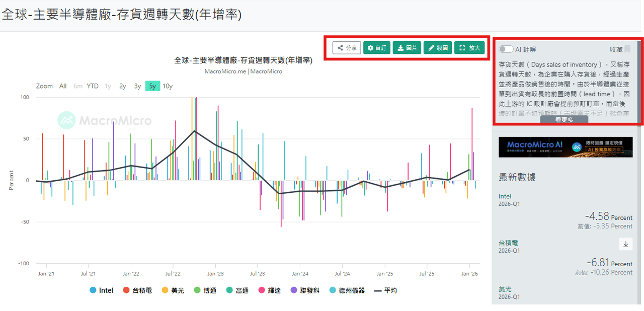
Task: Select the 10y zoom range
Action: click(x=167, y=86)
